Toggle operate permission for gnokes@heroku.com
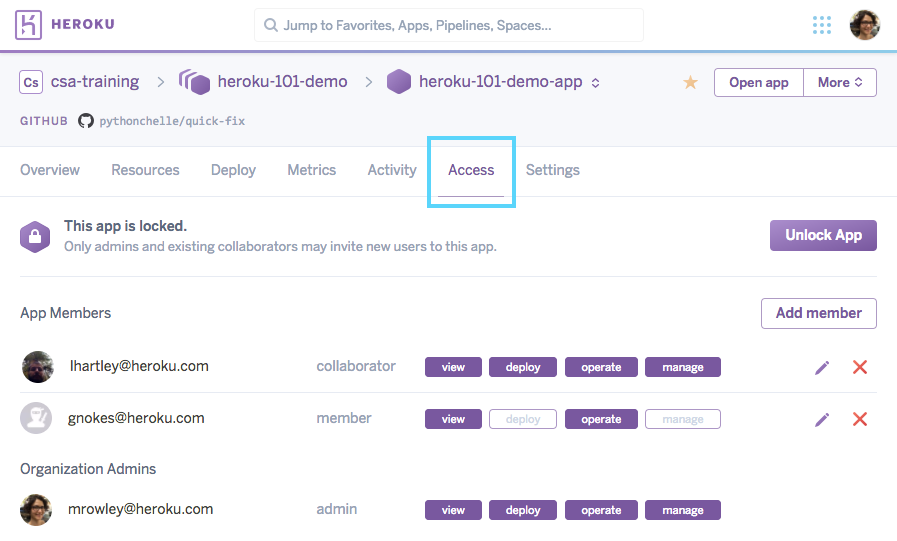 point(601,419)
